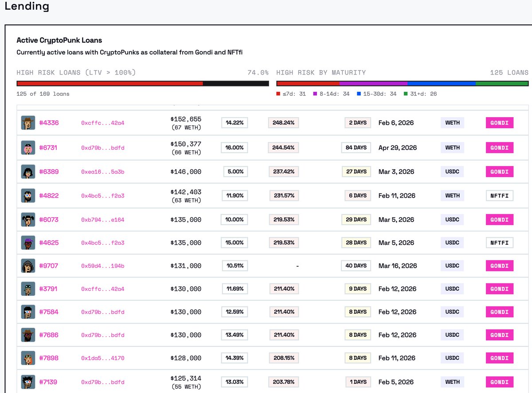The image size is (532, 393).
Task: Click the GONDI badge in #6731 row
Action: (x=500, y=148)
